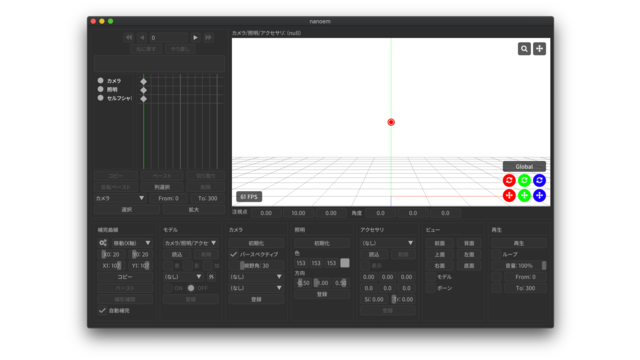Screen dimensions: 640x360
Task: Click the 外 button in モデル panel
Action: pyautogui.click(x=211, y=277)
